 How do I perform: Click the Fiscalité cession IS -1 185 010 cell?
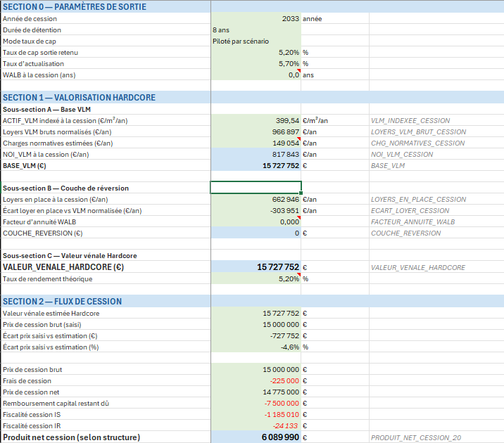256,414
